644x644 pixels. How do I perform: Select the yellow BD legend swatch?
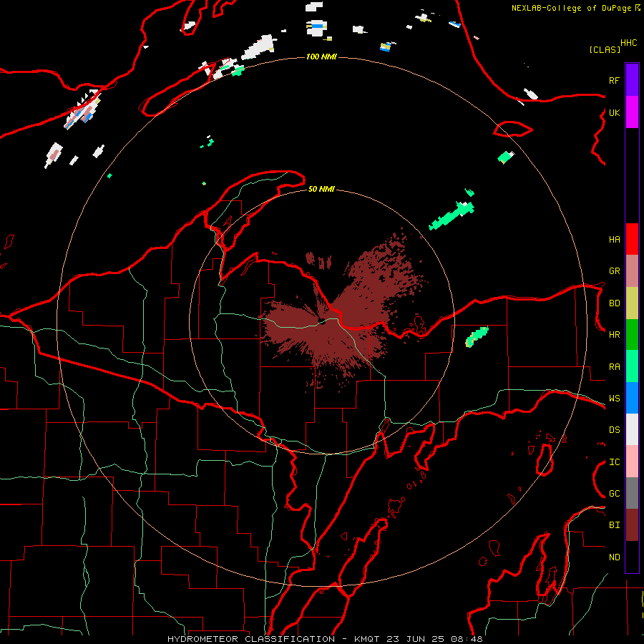click(x=632, y=303)
